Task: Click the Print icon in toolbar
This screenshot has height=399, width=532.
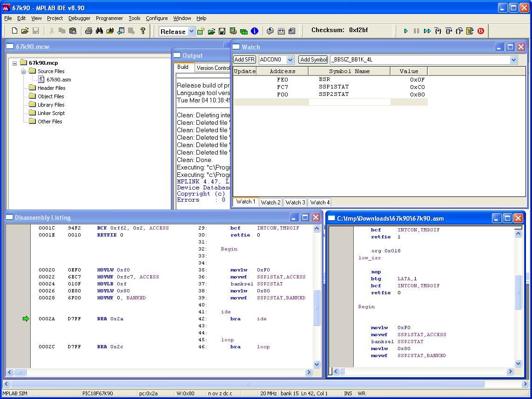Action: (88, 31)
